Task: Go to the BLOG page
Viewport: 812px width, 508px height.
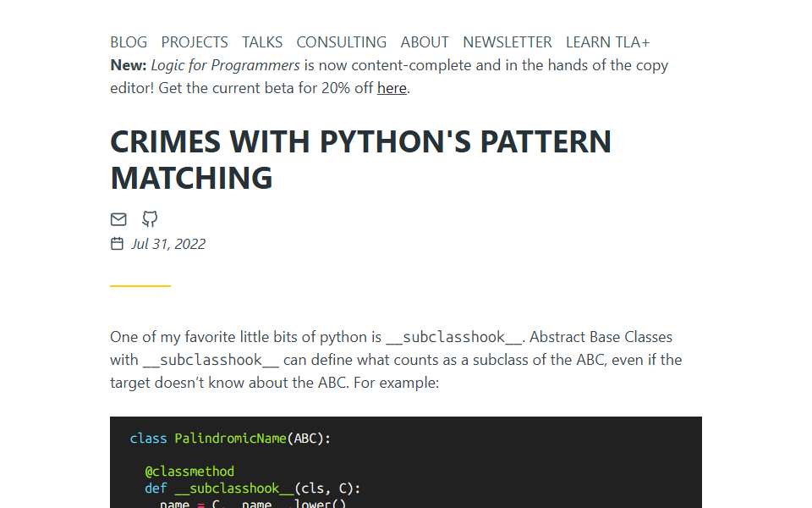Action: (x=129, y=42)
